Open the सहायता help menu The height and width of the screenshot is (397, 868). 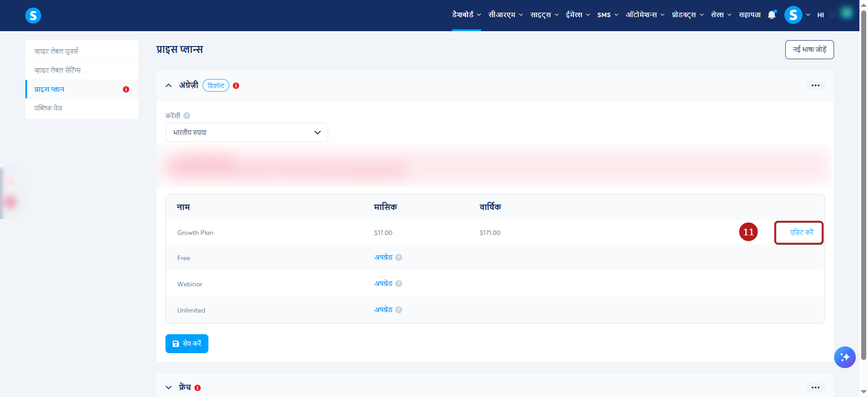pyautogui.click(x=750, y=15)
